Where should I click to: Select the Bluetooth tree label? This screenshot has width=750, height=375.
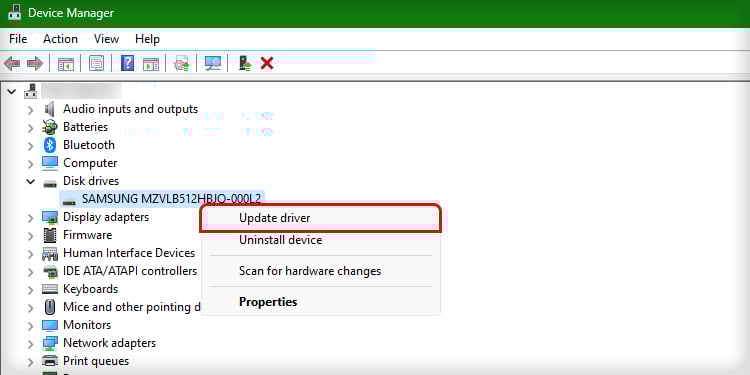pos(89,145)
